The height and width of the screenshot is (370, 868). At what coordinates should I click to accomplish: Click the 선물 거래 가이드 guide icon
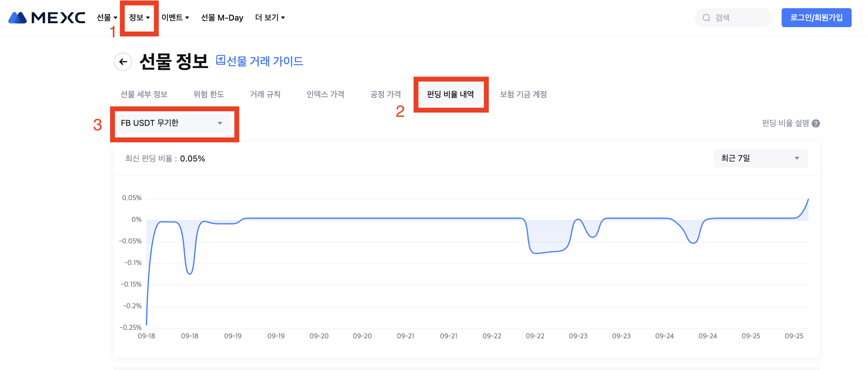220,60
